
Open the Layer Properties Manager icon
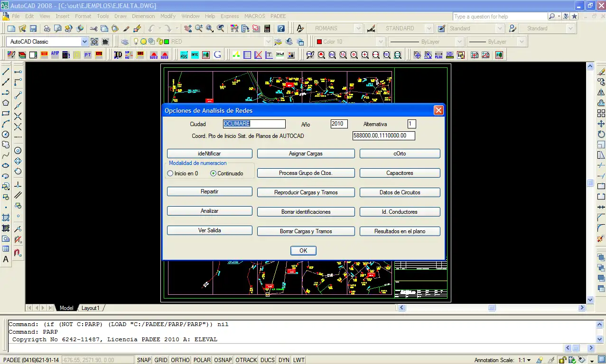pyautogui.click(x=124, y=42)
